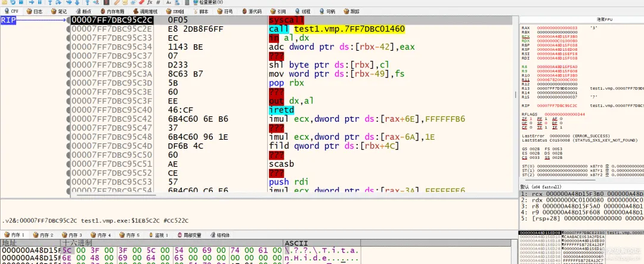This screenshot has width=644, height=264.
Task: Click address 00007FF7DBC95C40 in disassembly
Action: [112, 110]
